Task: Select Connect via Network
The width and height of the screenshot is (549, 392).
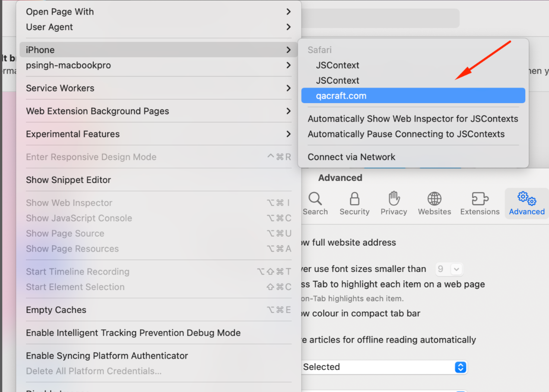Action: pyautogui.click(x=413, y=157)
